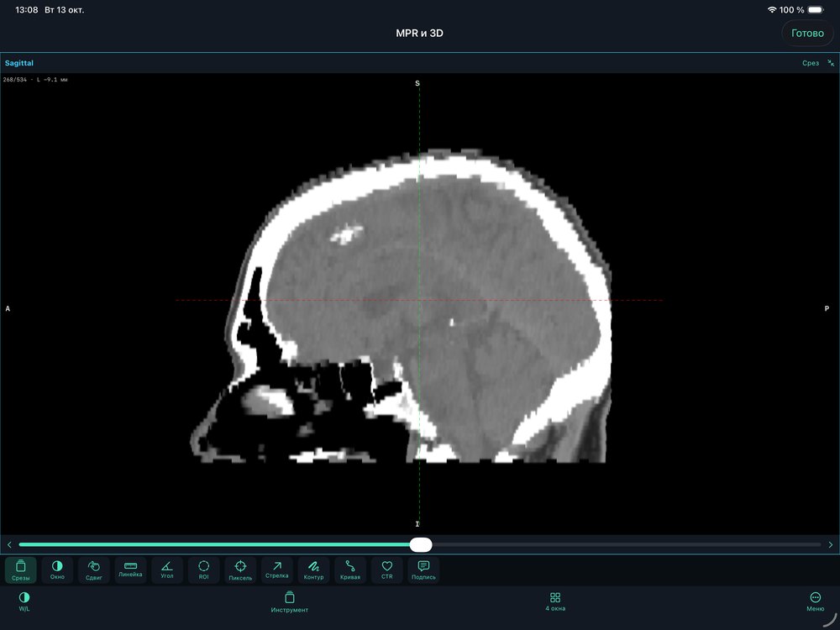This screenshot has height=630, width=840.
Task: Pick the Линейка ruler measurement tool
Action: click(x=131, y=570)
